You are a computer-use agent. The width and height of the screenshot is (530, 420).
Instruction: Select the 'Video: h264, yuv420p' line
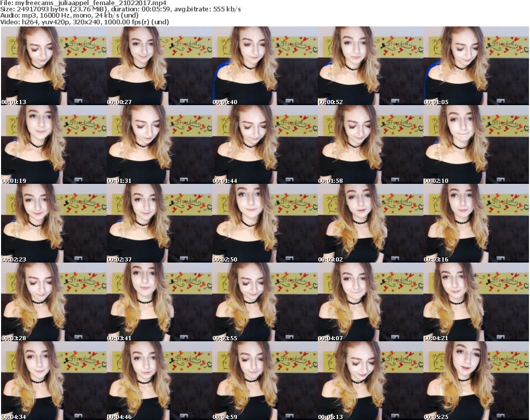84,22
